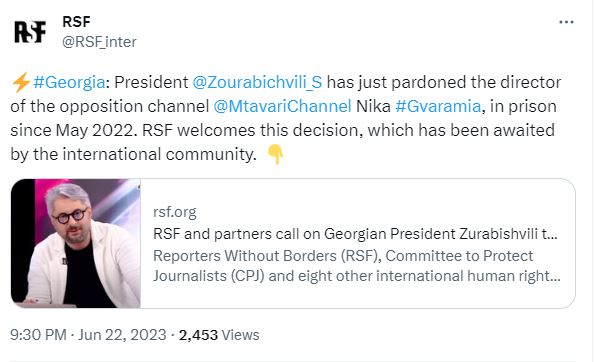The height and width of the screenshot is (362, 595).
Task: Visit the @RSF_inter handle
Action: pyautogui.click(x=99, y=42)
